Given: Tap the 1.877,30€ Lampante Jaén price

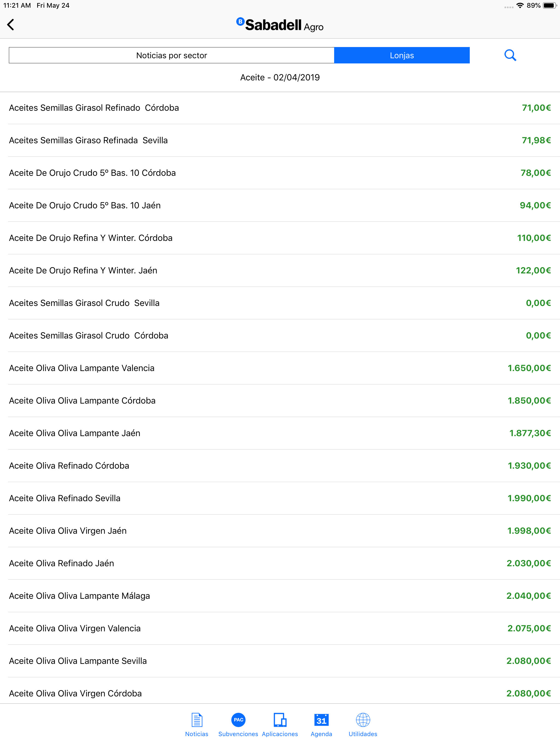Looking at the screenshot, I should click(x=530, y=433).
